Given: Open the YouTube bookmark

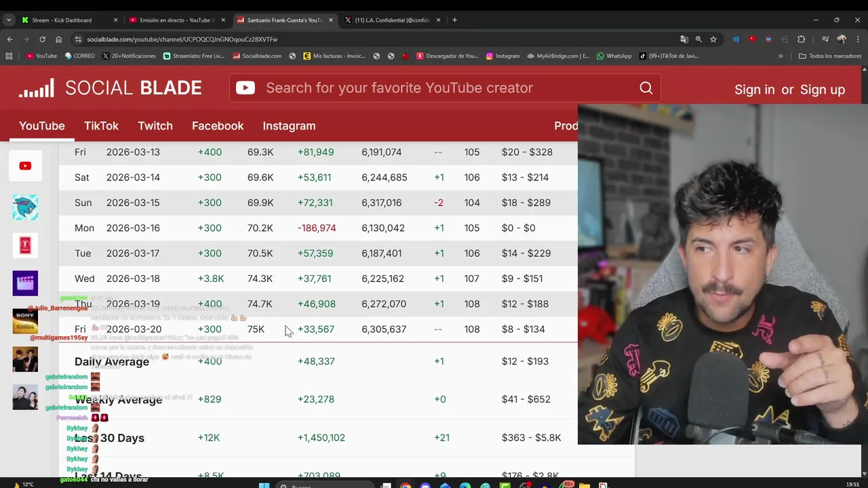Looking at the screenshot, I should [x=41, y=56].
